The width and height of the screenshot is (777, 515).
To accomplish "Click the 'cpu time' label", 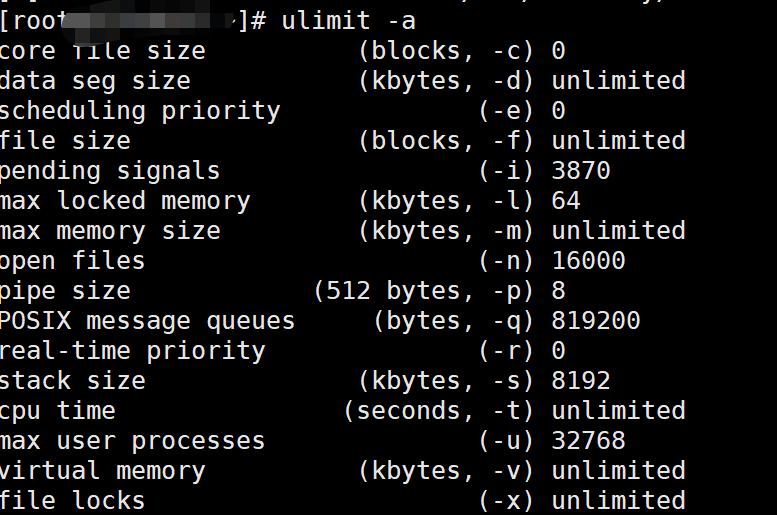I will 58,411.
